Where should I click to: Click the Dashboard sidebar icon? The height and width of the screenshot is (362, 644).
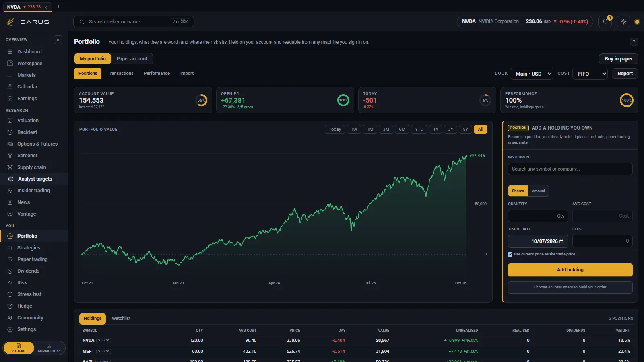tap(10, 52)
